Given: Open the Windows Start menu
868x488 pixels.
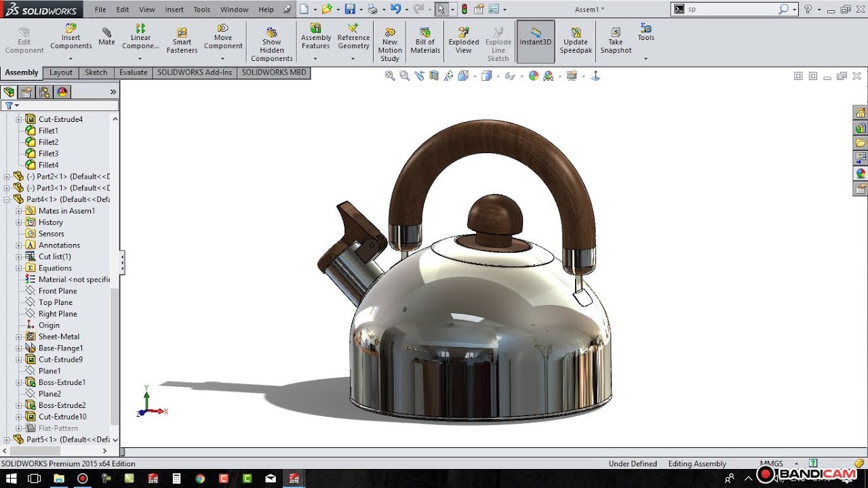Looking at the screenshot, I should (x=12, y=479).
